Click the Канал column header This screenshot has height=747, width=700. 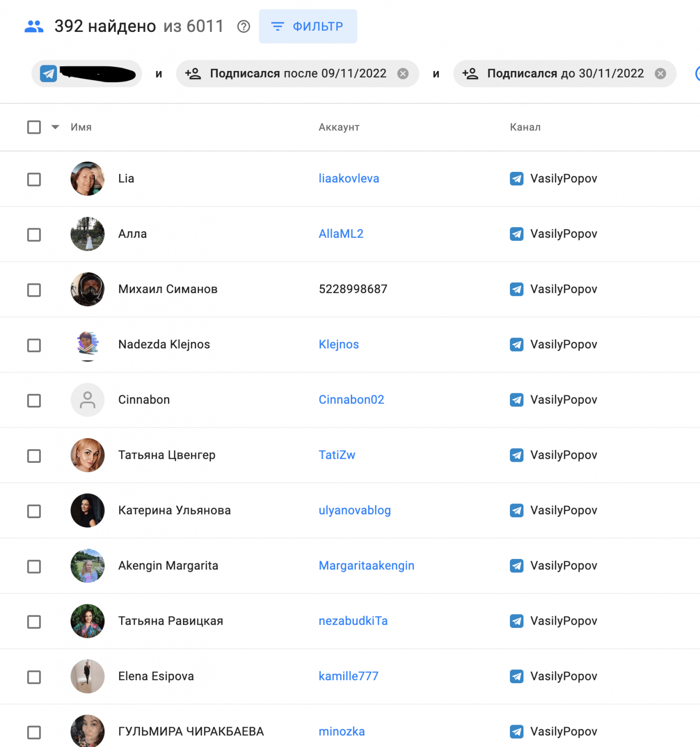coord(525,127)
